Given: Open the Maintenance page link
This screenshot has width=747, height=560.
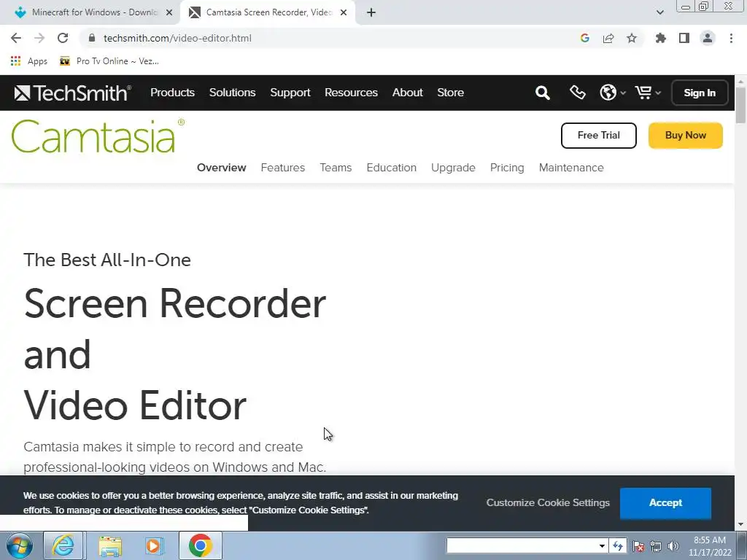Looking at the screenshot, I should tap(571, 168).
